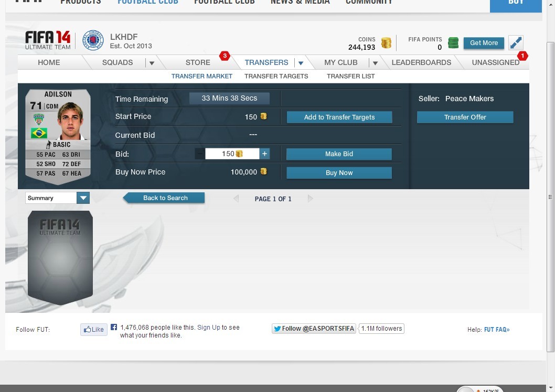Viewport: 555px width, 392px height.
Task: Click the seller name Peace Makers
Action: coord(469,99)
